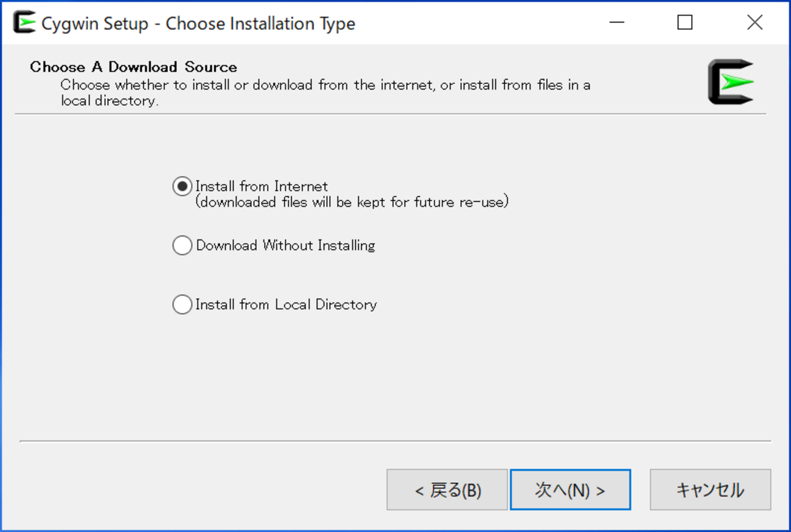The height and width of the screenshot is (532, 791).
Task: Choose the Download Without Installing radio button
Action: (x=182, y=246)
